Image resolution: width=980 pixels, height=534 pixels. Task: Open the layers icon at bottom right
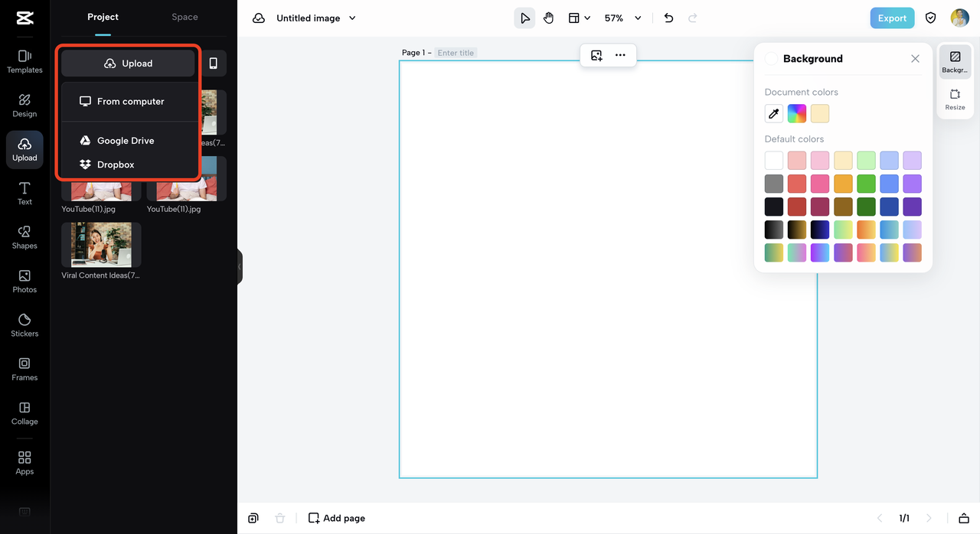click(x=964, y=518)
